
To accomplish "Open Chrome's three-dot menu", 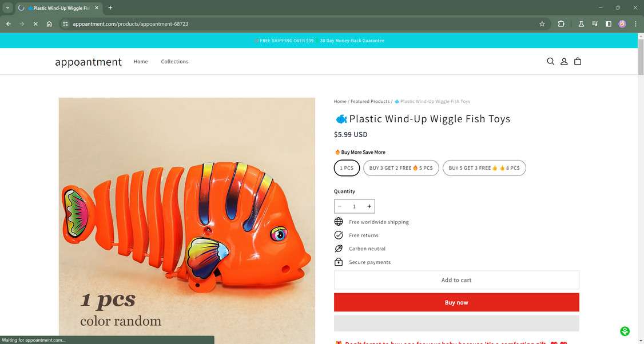I will (635, 24).
